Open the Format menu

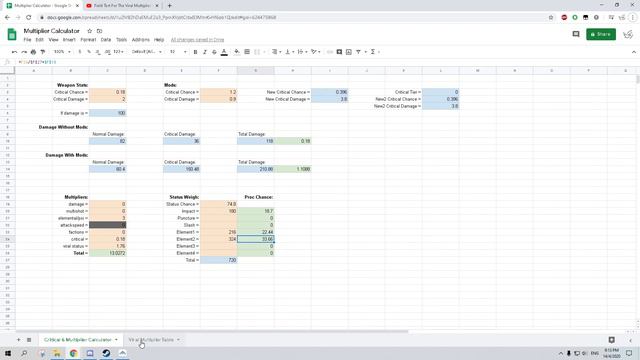(x=88, y=40)
